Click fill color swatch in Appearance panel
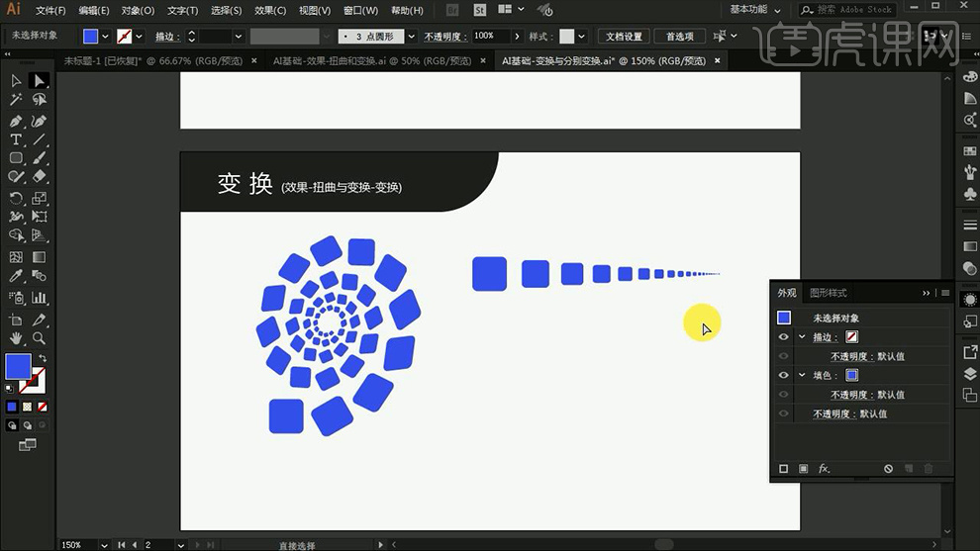Screen dimensions: 980x551 [x=852, y=375]
